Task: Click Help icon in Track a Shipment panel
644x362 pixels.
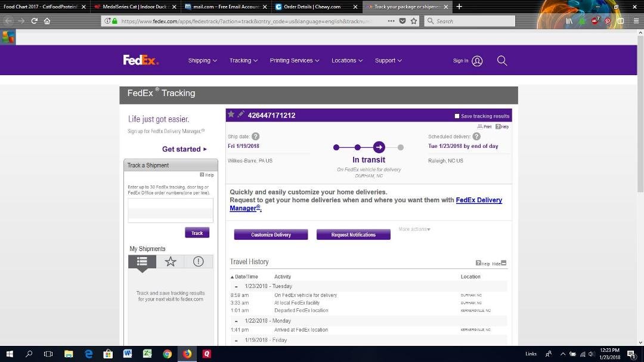Action: click(x=206, y=175)
